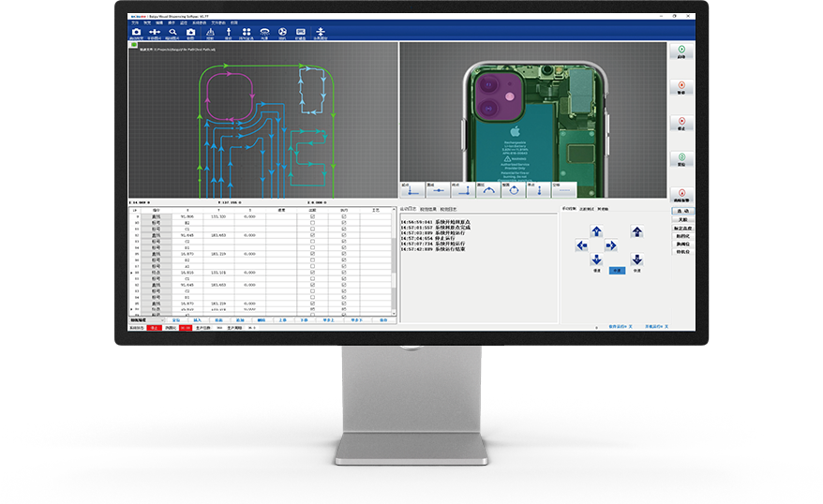Switch to the second log tab
The width and height of the screenshot is (823, 504).
click(426, 208)
